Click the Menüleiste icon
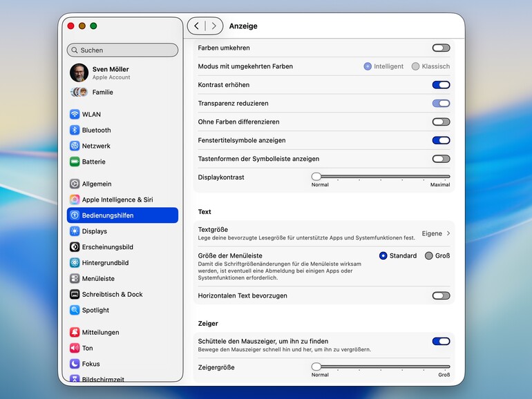Screen dimensions: 532x399 tap(75, 279)
